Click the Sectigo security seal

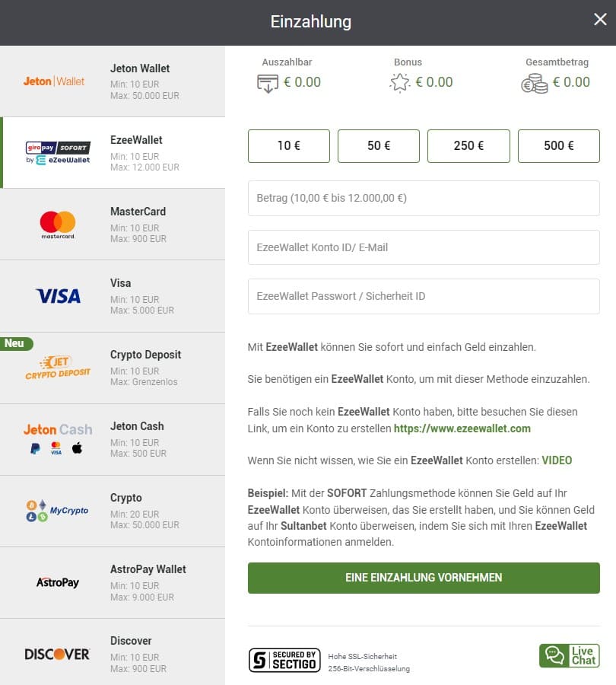pos(284,660)
